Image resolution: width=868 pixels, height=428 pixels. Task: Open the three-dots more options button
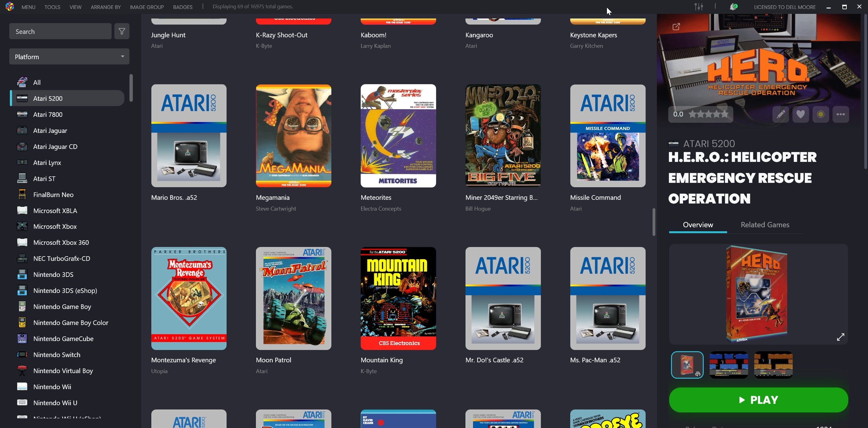840,114
